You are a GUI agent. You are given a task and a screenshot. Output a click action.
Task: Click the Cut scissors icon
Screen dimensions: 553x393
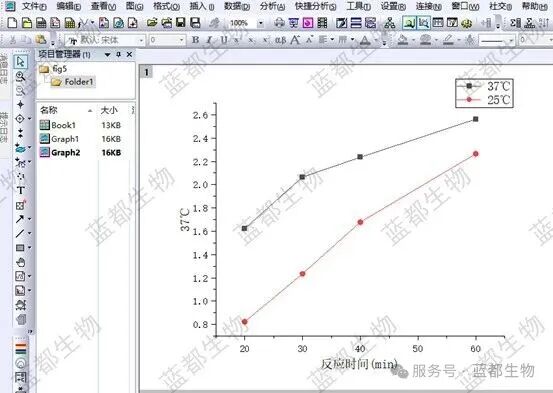coord(13,40)
